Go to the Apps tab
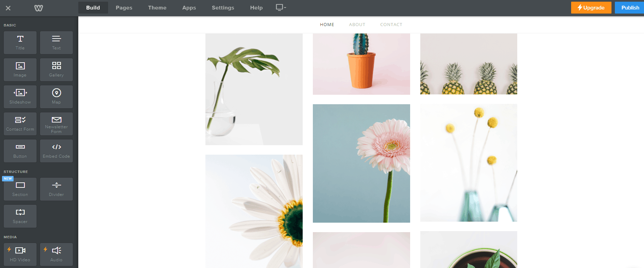This screenshot has width=644, height=268. click(x=189, y=7)
